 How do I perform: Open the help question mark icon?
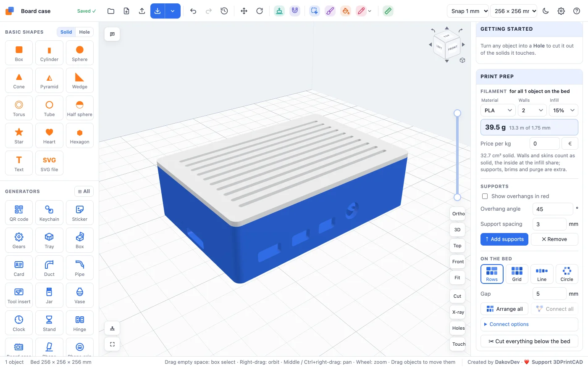click(577, 11)
